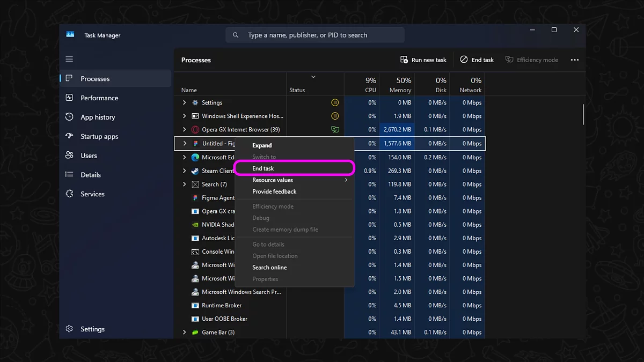644x362 pixels.
Task: Open the three-dot more options menu
Action: tap(575, 60)
